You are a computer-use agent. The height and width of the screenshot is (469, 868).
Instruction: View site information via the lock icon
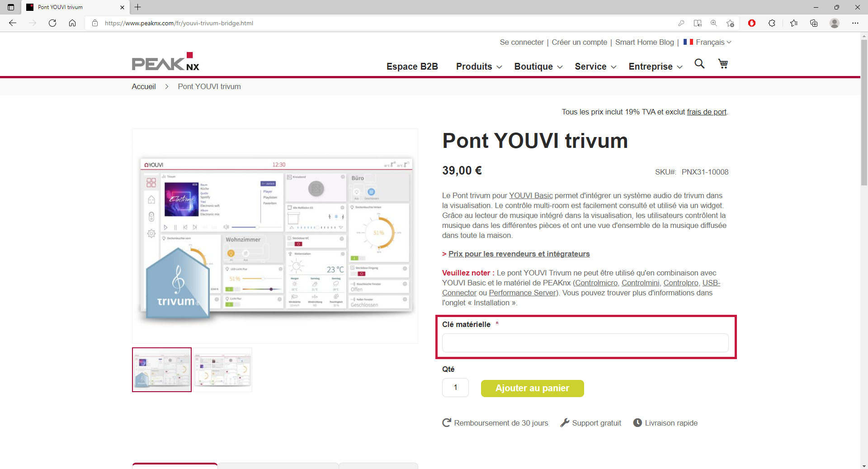pyautogui.click(x=95, y=23)
